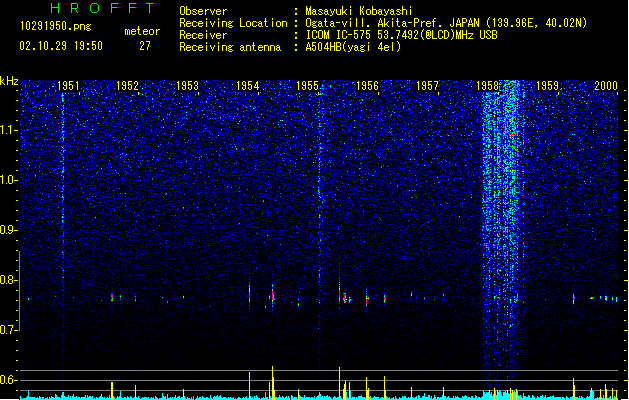Click the 0.9 frequency axis label
The width and height of the screenshot is (629, 400).
coord(9,230)
